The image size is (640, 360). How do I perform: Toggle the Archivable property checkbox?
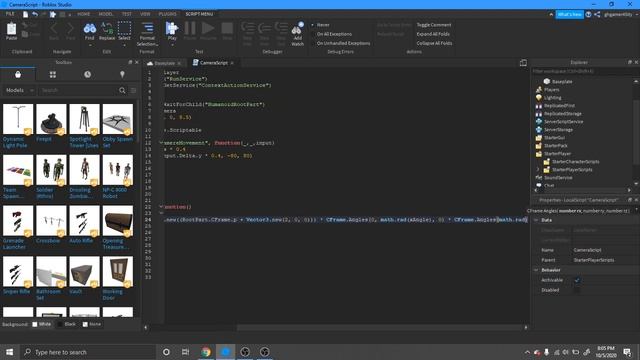[x=577, y=280]
